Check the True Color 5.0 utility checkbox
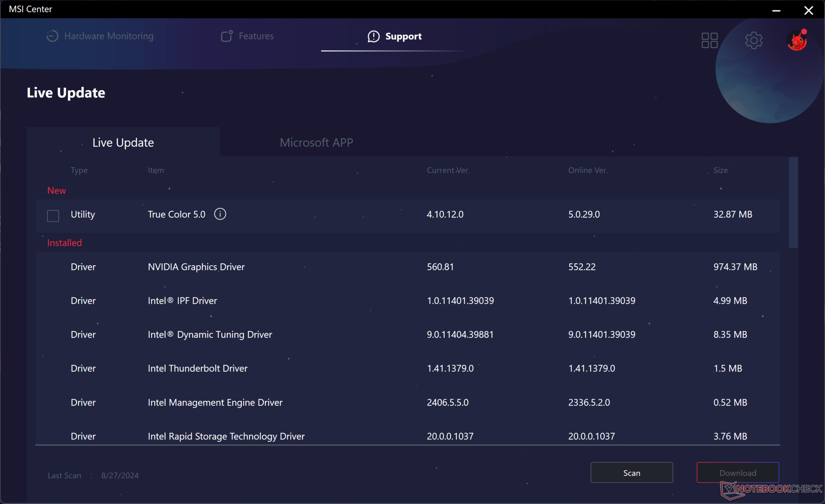The image size is (825, 504). coord(53,216)
